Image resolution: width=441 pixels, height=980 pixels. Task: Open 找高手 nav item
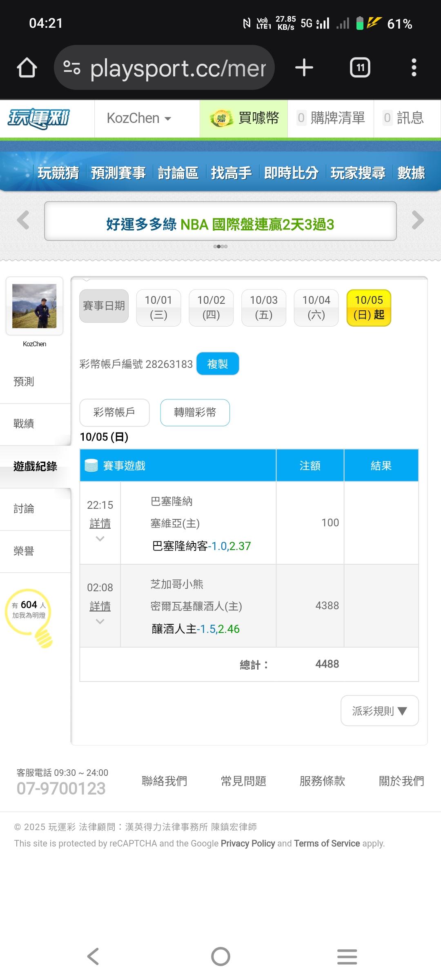(231, 173)
